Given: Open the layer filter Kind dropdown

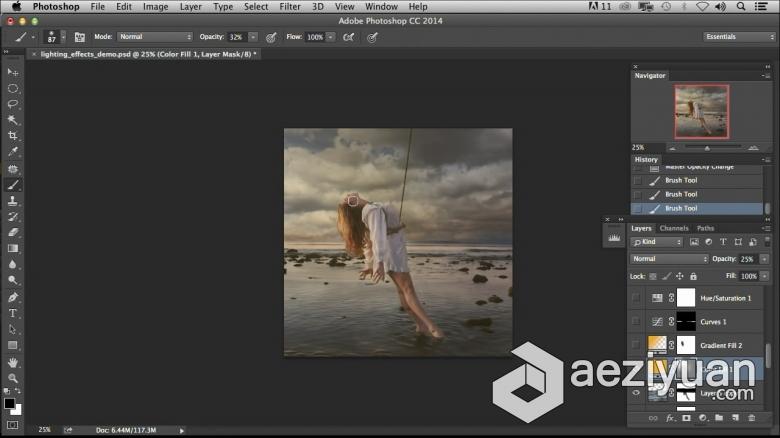Looking at the screenshot, I should [x=657, y=242].
